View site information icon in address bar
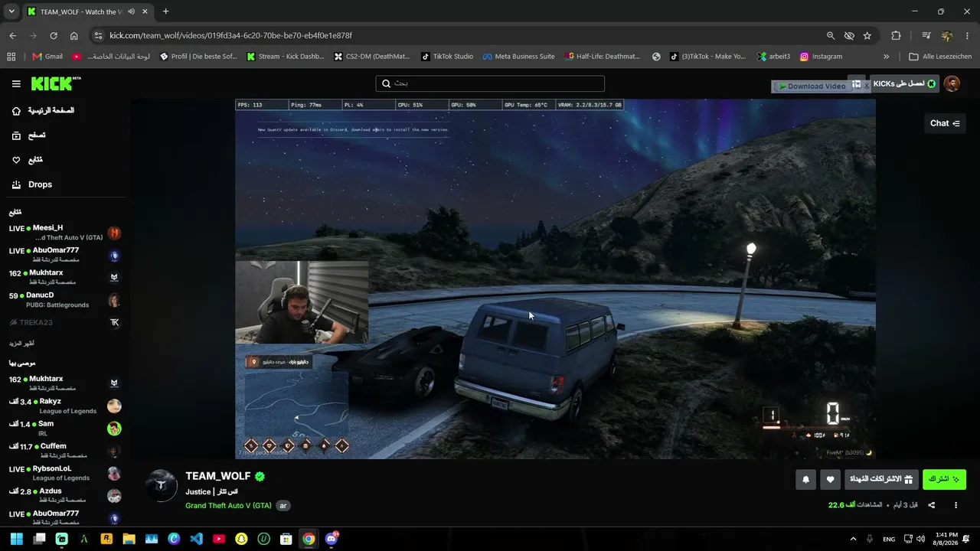Screen dimensions: 980x551 pyautogui.click(x=97, y=35)
